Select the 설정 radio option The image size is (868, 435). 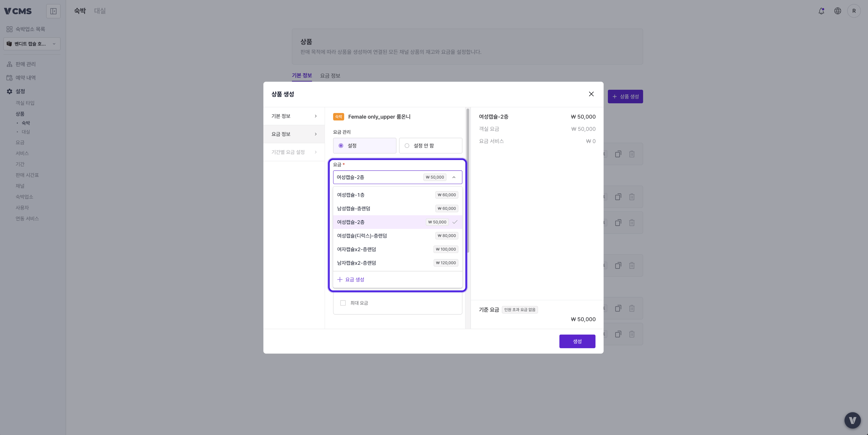click(364, 145)
